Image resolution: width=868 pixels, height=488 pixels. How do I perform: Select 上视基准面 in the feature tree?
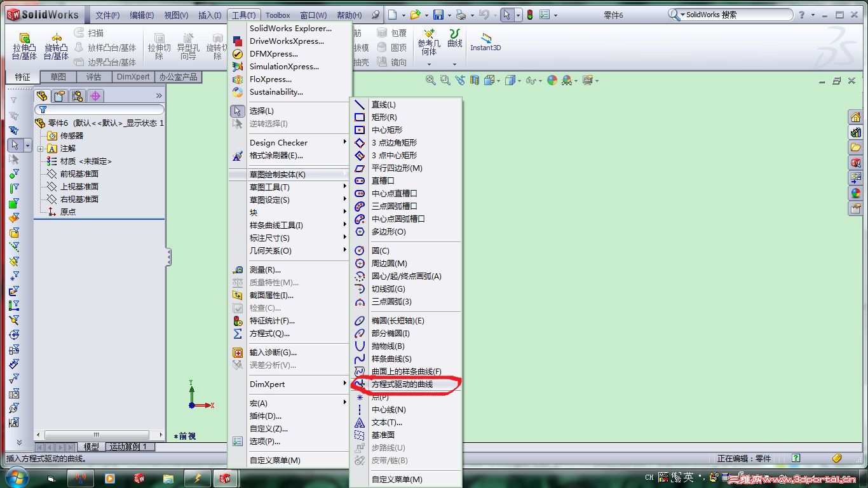point(73,187)
